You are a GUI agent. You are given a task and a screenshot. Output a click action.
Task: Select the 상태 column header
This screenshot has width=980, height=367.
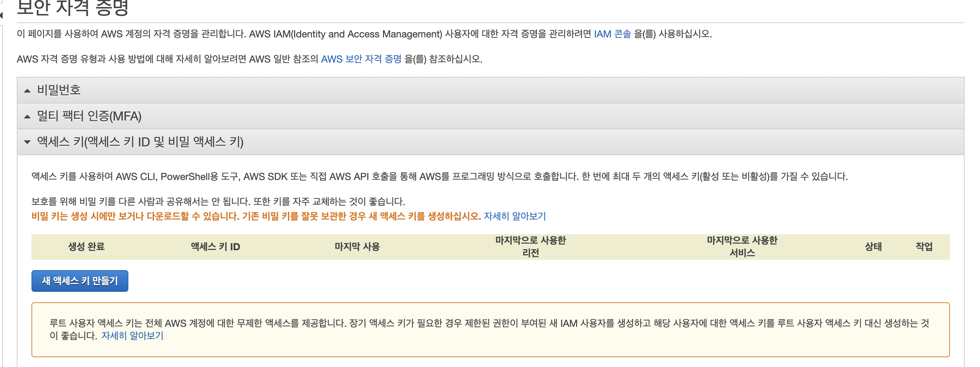873,246
